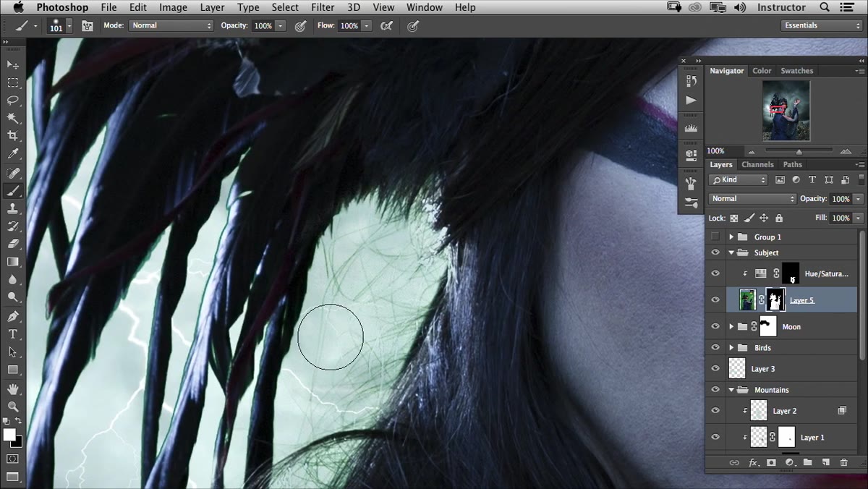
Task: Select the History Brush tool
Action: pyautogui.click(x=13, y=226)
